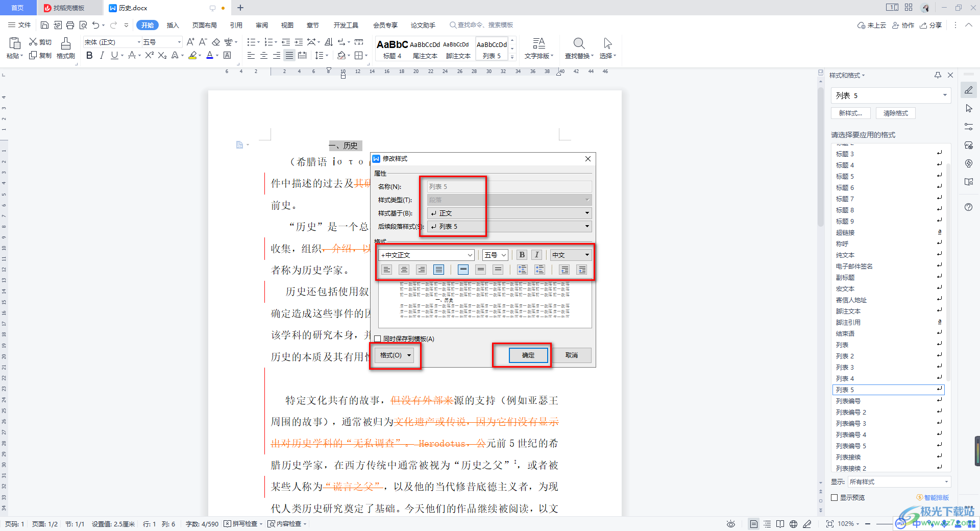Click decrease paragraph spacing icon in dialog
Image resolution: width=980 pixels, height=531 pixels.
(540, 270)
